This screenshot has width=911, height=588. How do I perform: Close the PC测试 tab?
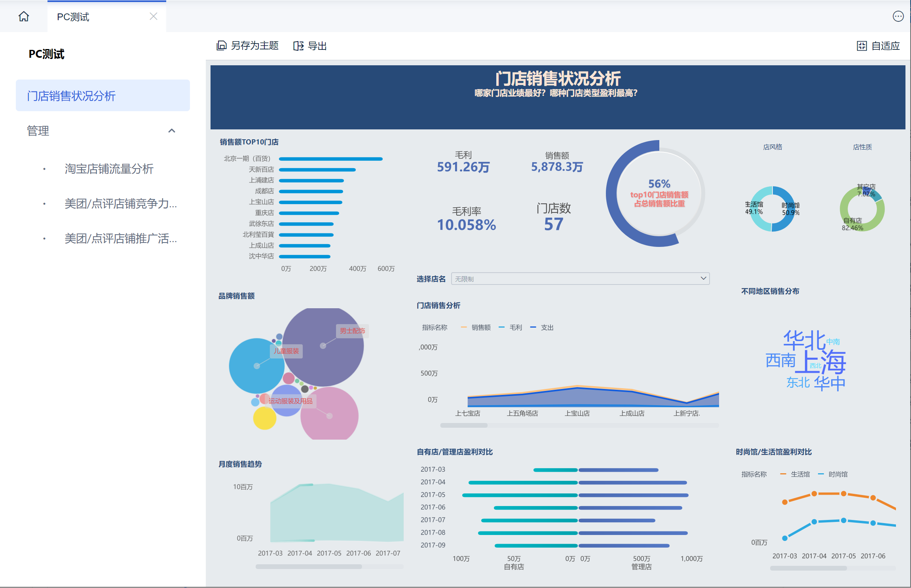point(154,16)
